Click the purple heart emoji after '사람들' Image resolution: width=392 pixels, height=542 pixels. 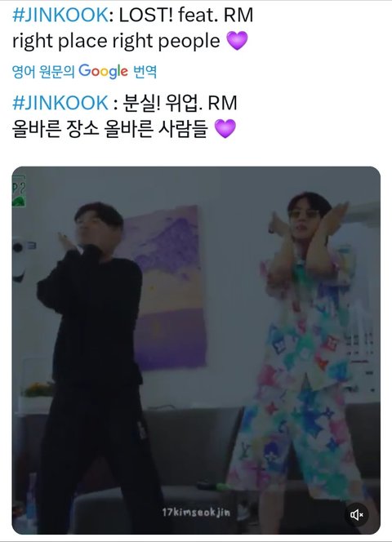225,129
